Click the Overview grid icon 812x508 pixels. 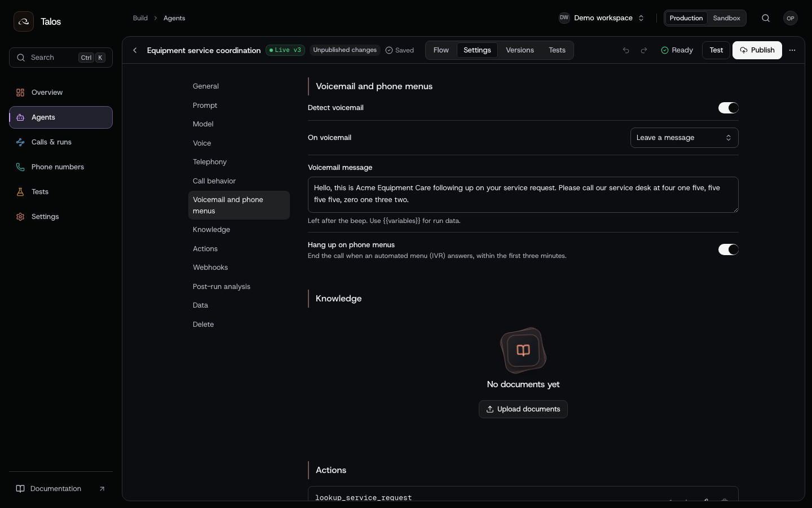pos(20,93)
